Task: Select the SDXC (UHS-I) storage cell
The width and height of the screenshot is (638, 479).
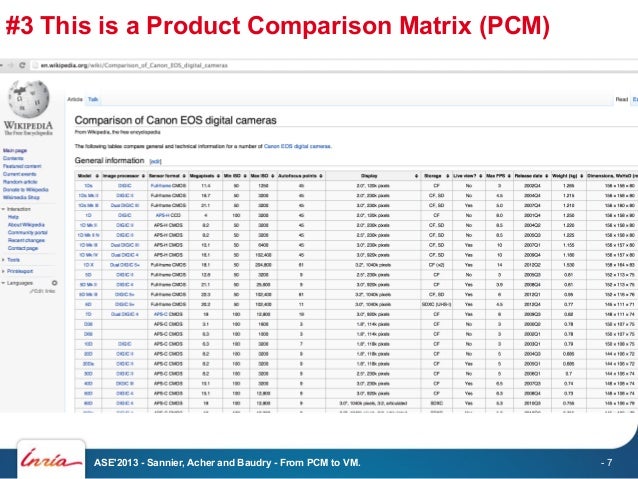Action: (437, 304)
